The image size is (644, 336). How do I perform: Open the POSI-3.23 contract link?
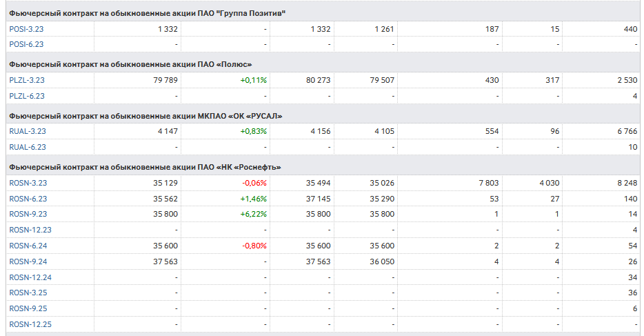point(26,29)
